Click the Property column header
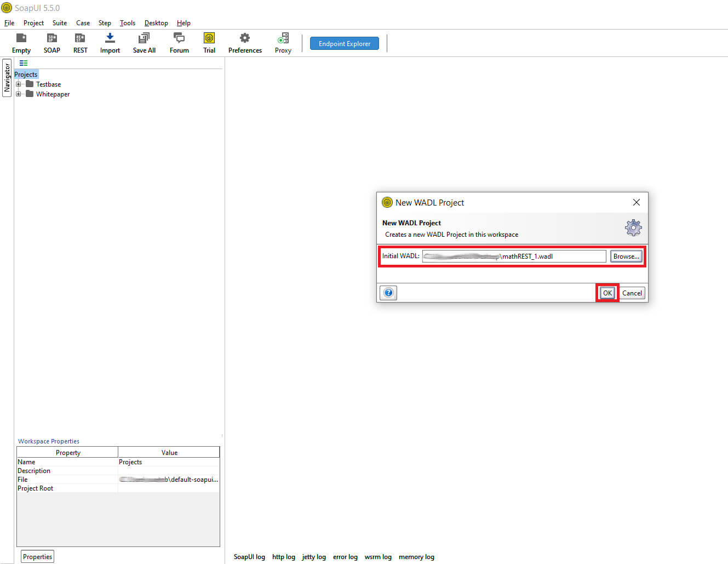Image resolution: width=728 pixels, height=564 pixels. 68,452
